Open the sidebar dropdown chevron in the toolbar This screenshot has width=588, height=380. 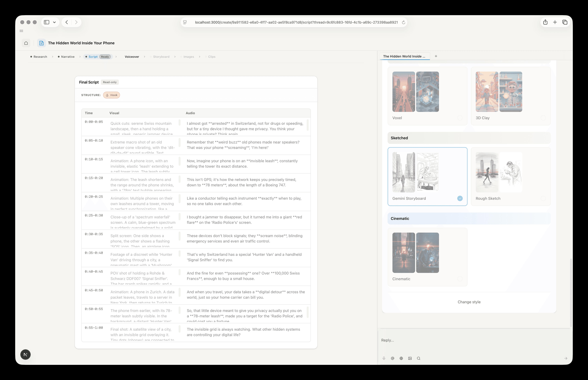pos(55,22)
